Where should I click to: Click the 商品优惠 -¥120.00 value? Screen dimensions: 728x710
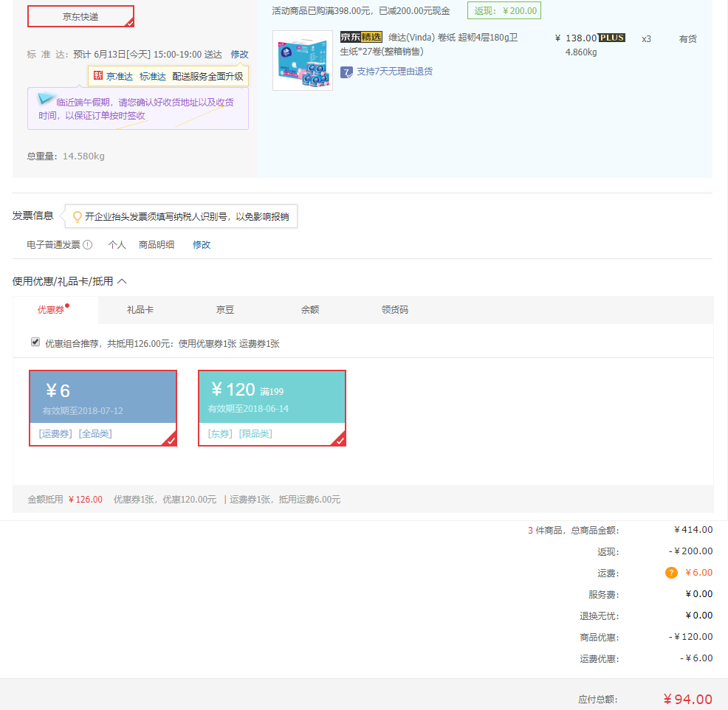click(x=691, y=637)
